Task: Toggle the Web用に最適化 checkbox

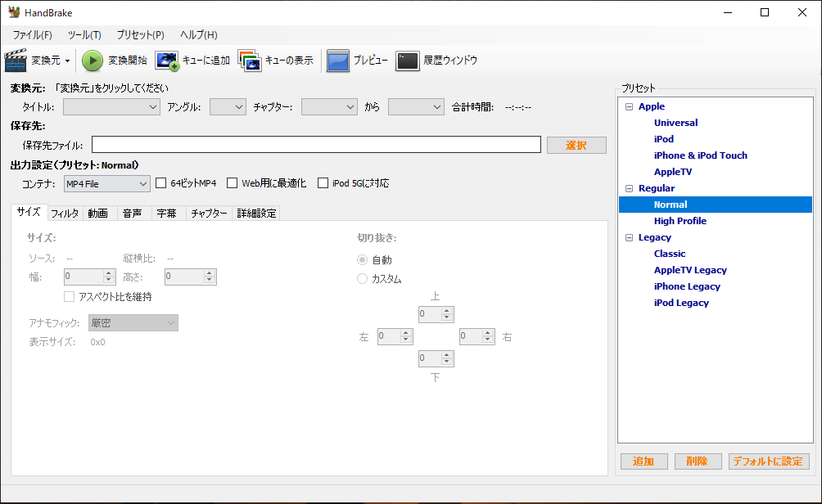Action: pyautogui.click(x=232, y=182)
